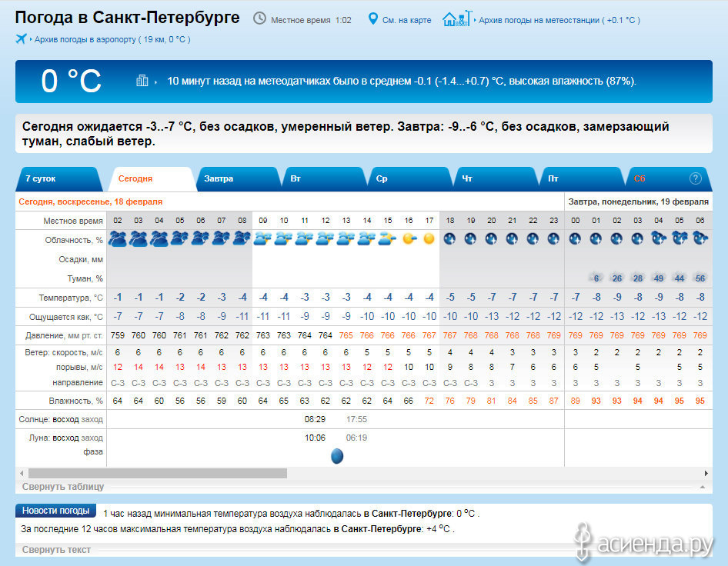Click the Погода в Санкт-Петербурге heading
The image size is (728, 566).
127,17
